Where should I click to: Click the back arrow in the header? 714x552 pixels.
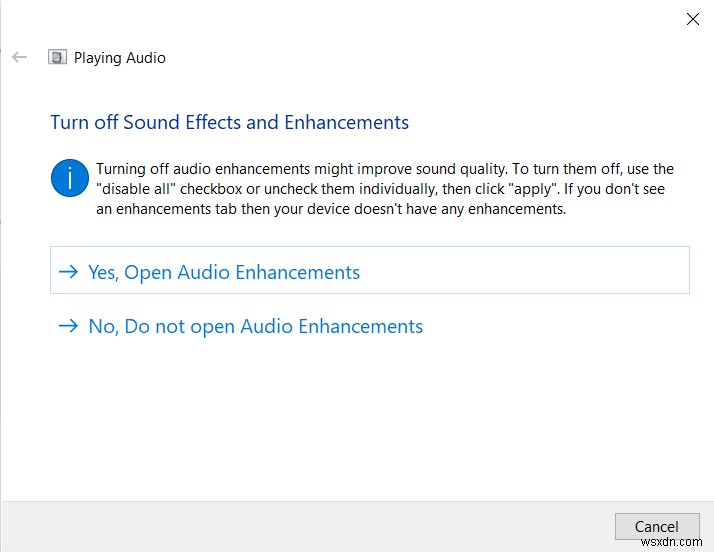(x=19, y=57)
